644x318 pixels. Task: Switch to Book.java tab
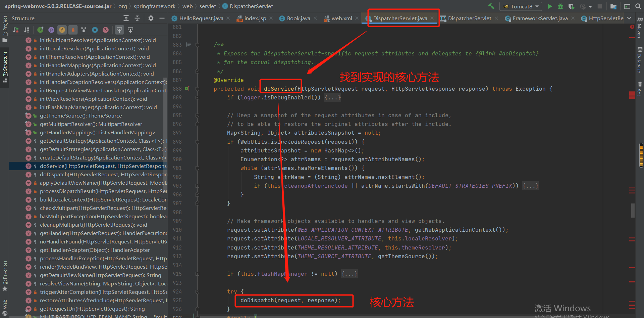coord(298,18)
